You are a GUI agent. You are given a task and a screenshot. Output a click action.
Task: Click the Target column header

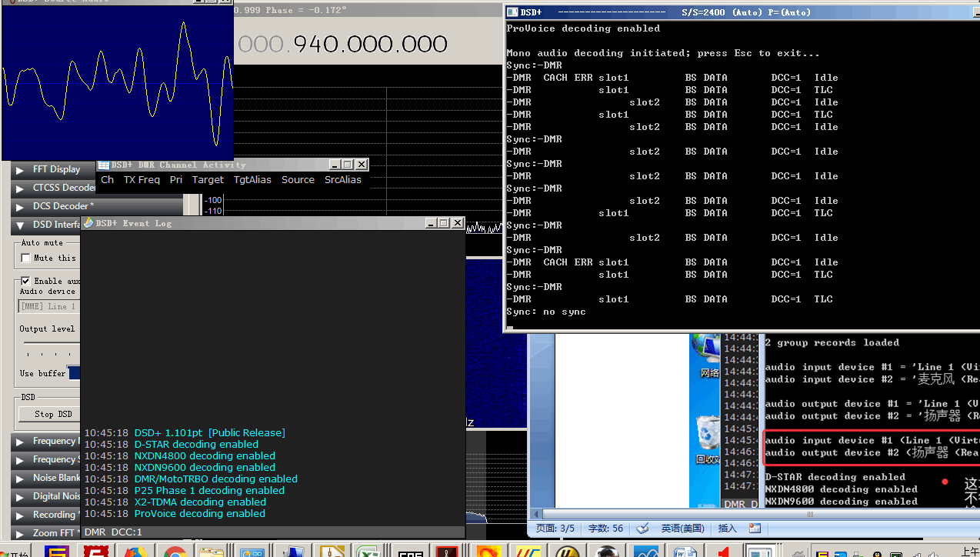click(208, 180)
